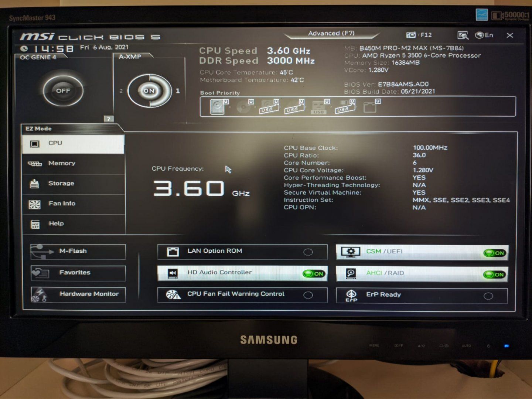Enable LAN Option ROM
This screenshot has width=532, height=399.
click(x=242, y=252)
